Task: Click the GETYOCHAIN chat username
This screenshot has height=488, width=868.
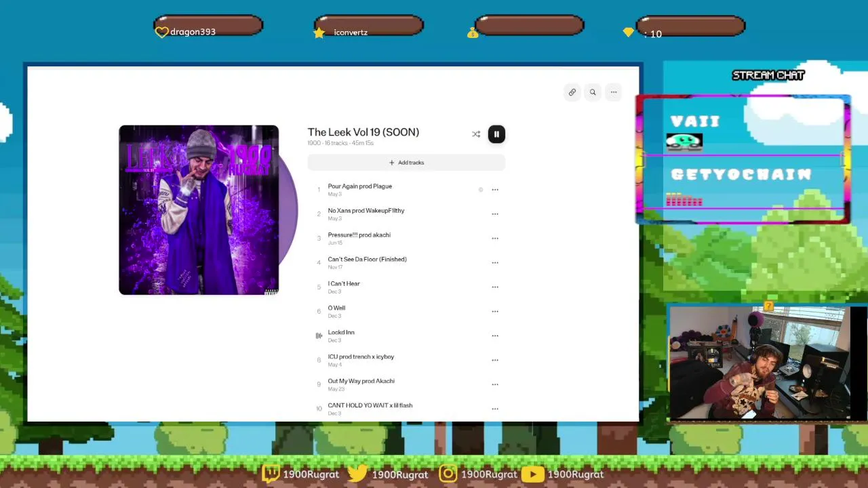Action: click(x=741, y=175)
